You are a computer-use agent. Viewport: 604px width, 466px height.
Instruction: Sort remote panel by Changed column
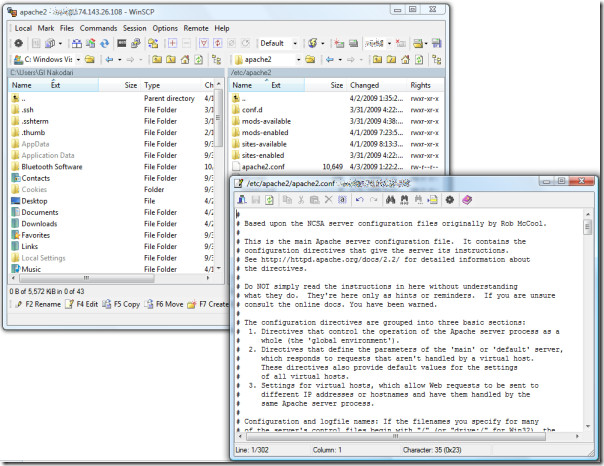377,85
